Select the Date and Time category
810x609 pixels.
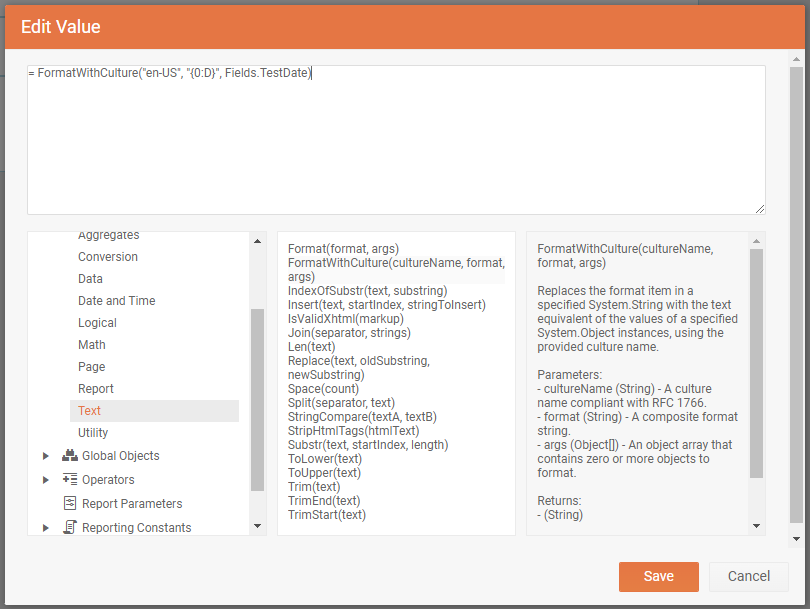116,301
